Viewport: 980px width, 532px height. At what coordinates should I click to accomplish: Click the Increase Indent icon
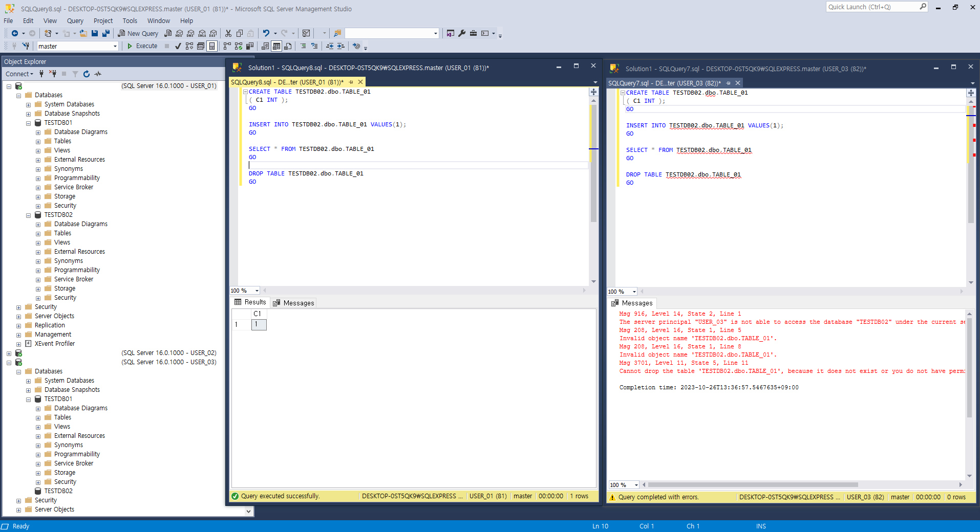[341, 46]
